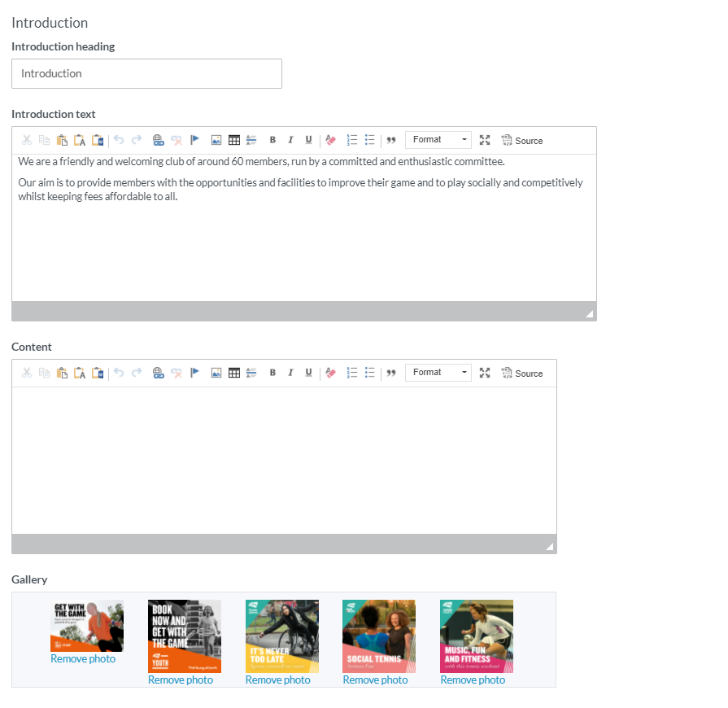Viewport: 728px width, 708px height.
Task: Toggle Source view in Content editor
Action: [x=521, y=374]
